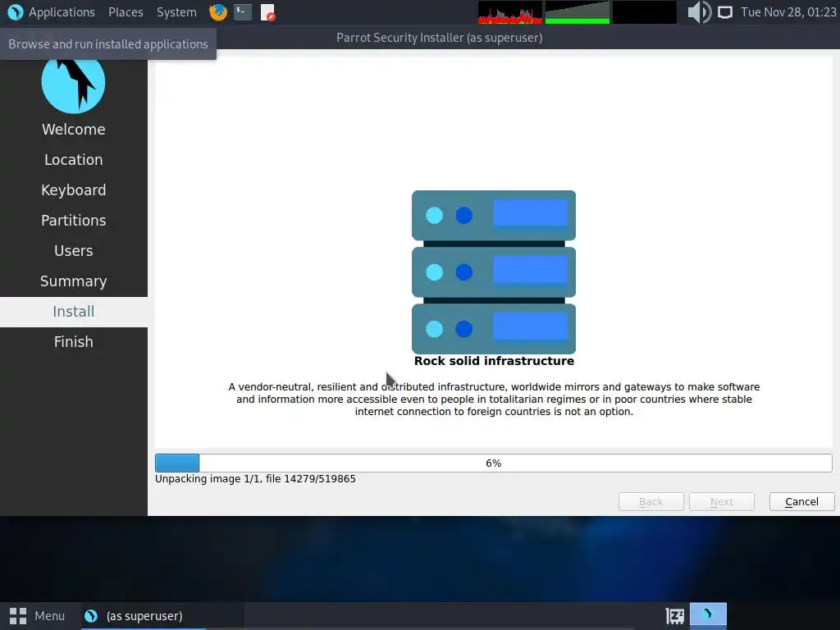Screen dimensions: 840x630
Task: Open the red CPU usage monitor graph
Action: 510,12
